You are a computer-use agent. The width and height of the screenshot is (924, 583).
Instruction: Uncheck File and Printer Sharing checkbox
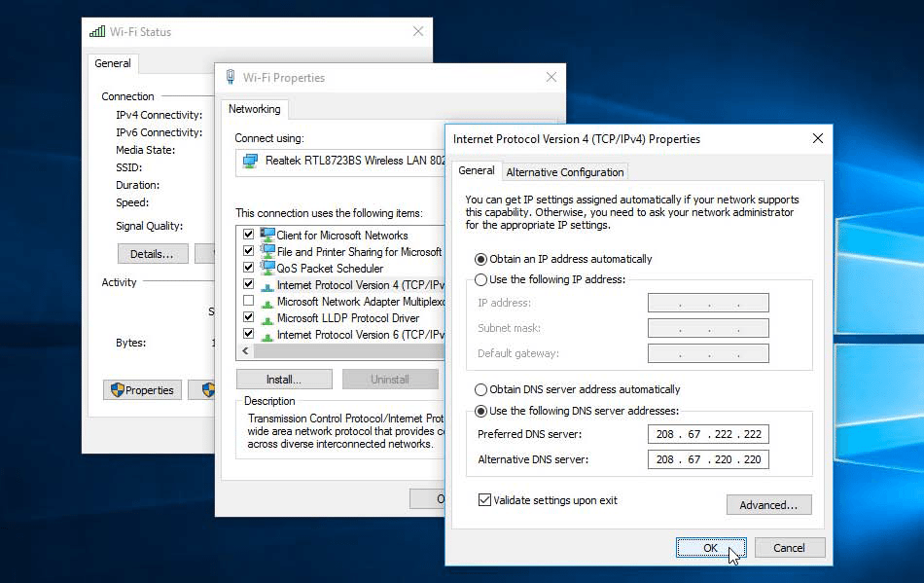click(x=249, y=250)
